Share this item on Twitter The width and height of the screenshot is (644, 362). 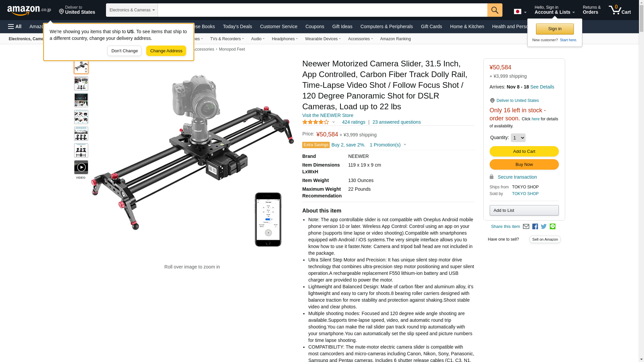pyautogui.click(x=544, y=227)
